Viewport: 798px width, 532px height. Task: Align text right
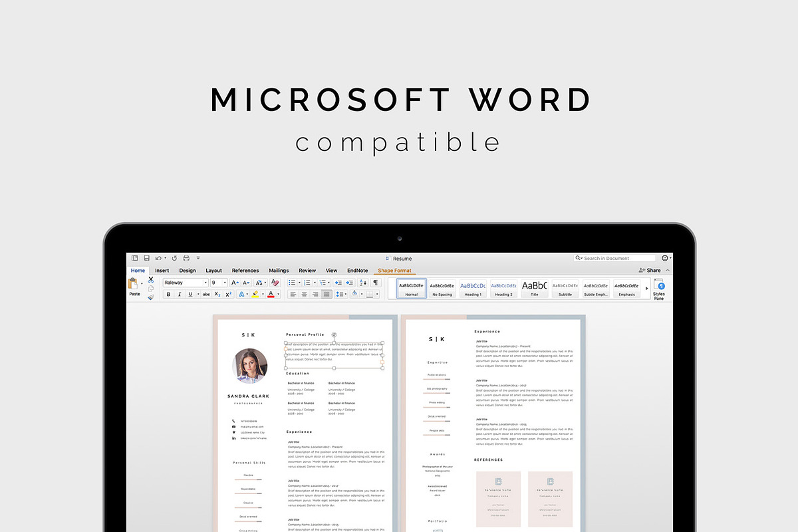[315, 294]
